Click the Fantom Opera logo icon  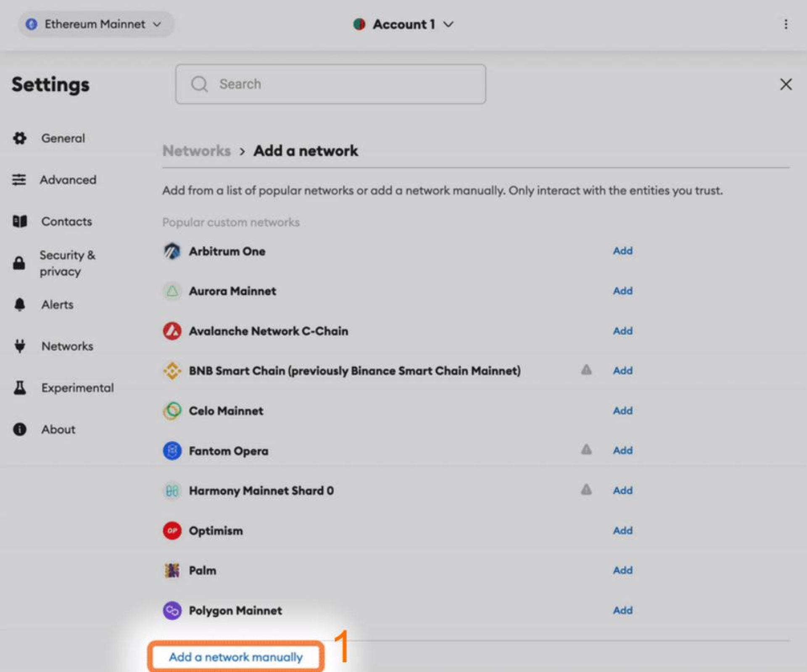[x=172, y=451]
